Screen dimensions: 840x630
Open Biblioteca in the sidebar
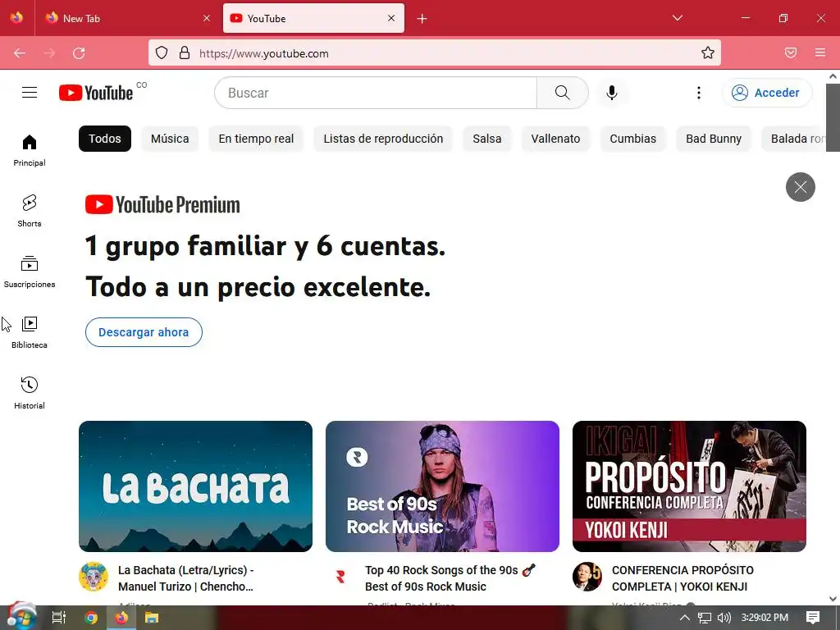tap(30, 332)
